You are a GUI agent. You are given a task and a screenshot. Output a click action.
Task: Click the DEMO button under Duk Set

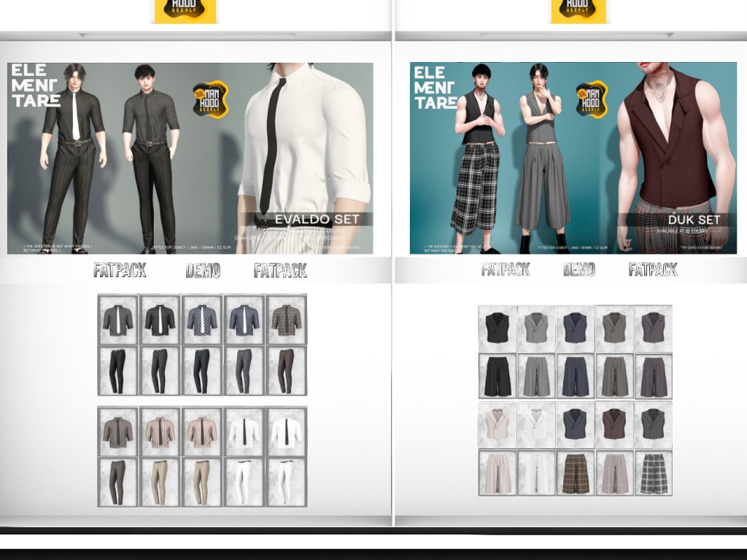(x=579, y=270)
